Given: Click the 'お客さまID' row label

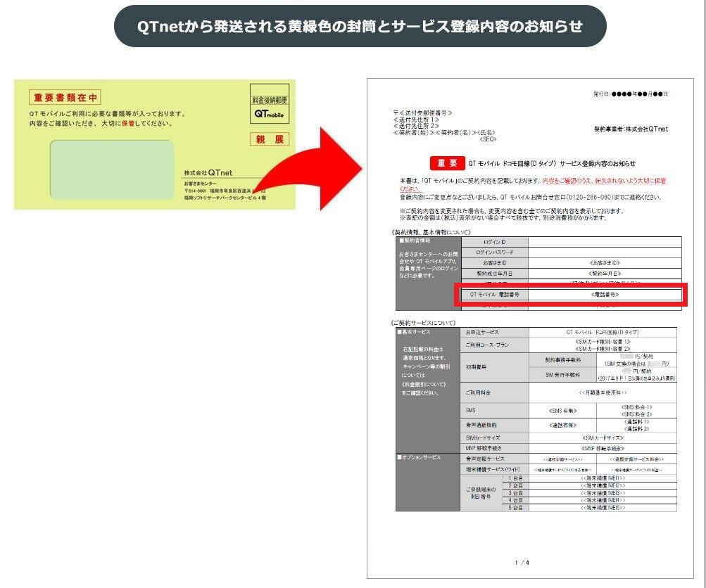Looking at the screenshot, I should [x=494, y=263].
